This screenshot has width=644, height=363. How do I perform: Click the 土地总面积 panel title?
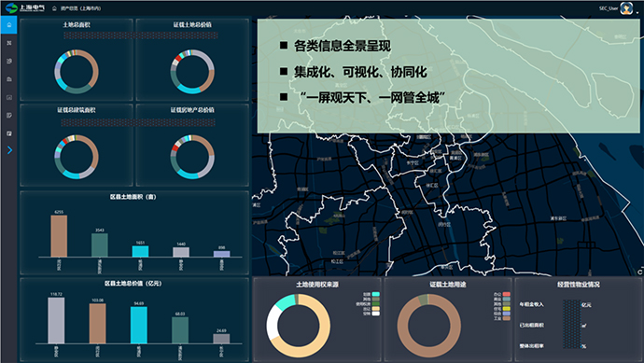point(77,24)
